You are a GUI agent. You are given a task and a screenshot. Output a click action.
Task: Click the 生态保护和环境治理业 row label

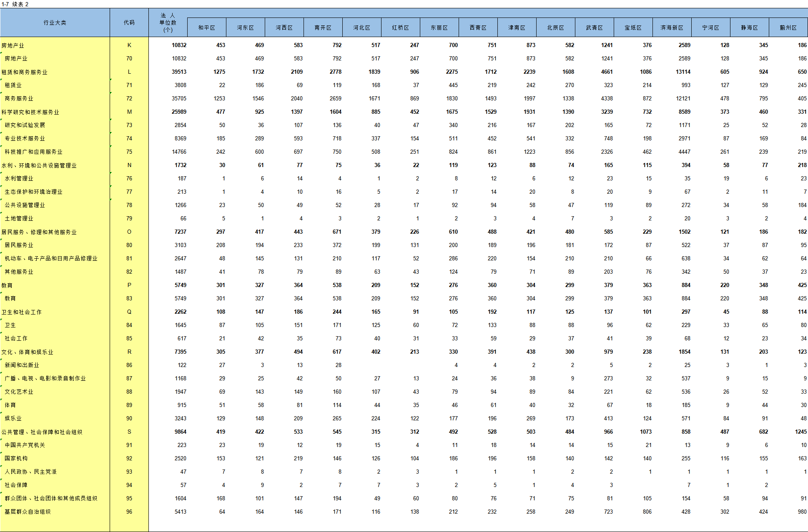click(33, 192)
